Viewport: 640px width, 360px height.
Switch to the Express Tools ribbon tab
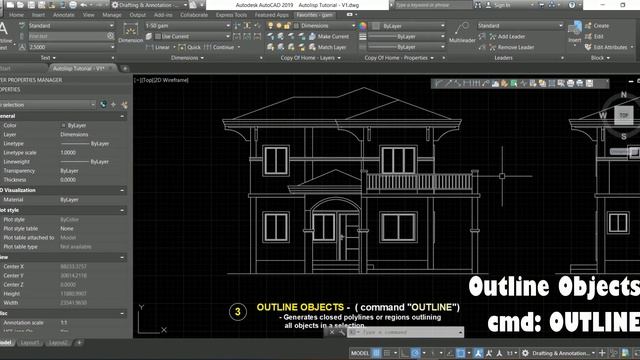click(x=231, y=15)
